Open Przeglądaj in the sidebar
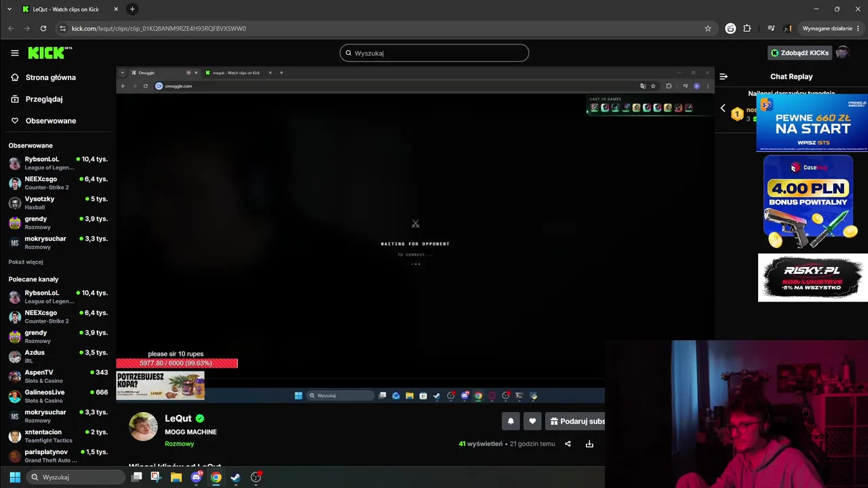 [37, 99]
